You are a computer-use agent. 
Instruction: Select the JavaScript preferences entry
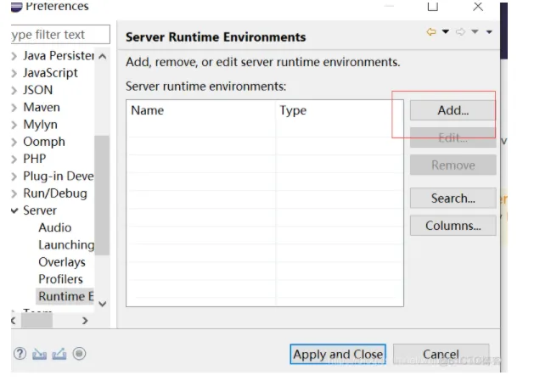coord(50,73)
